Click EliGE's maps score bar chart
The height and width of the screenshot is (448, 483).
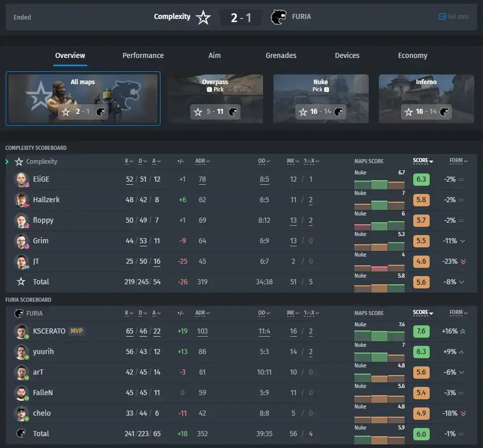click(379, 184)
